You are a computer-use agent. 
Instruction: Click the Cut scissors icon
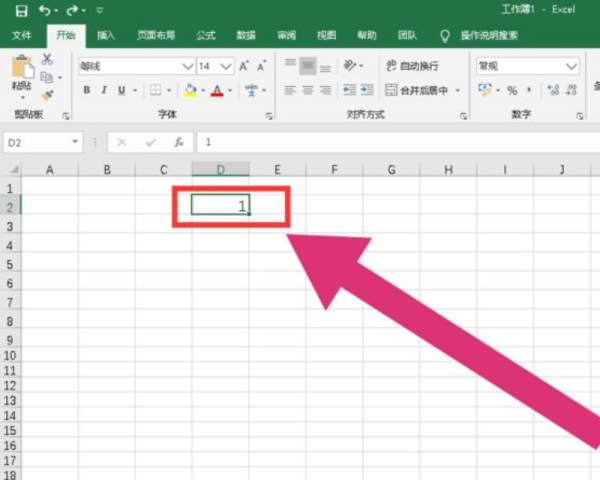(x=47, y=59)
